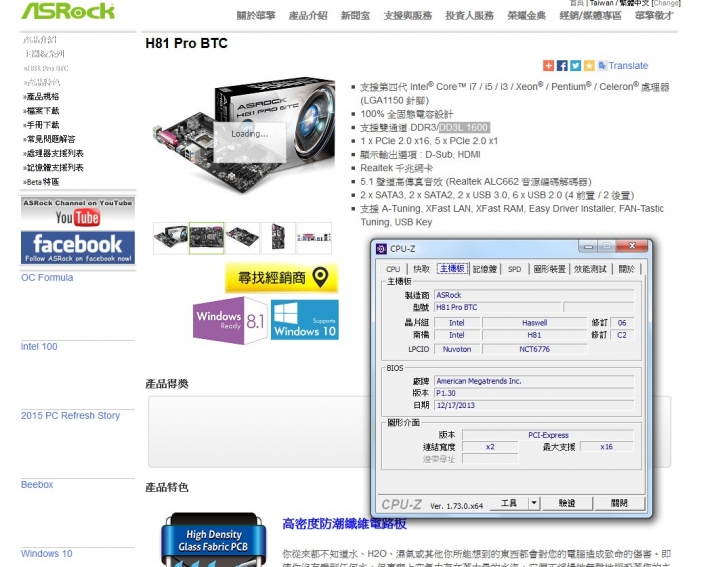Open the 2015 PC Refresh Story link
Viewport: 720px width, 567px height.
(70, 415)
